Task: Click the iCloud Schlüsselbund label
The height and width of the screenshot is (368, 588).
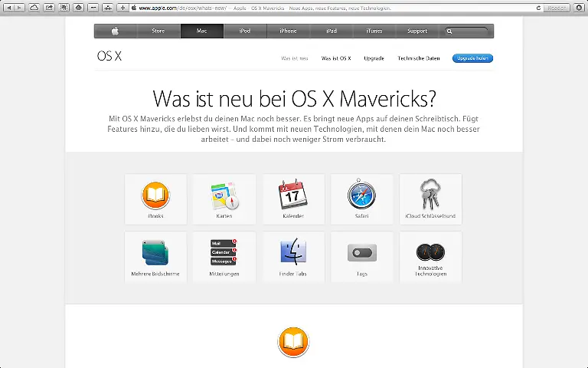Action: point(430,216)
